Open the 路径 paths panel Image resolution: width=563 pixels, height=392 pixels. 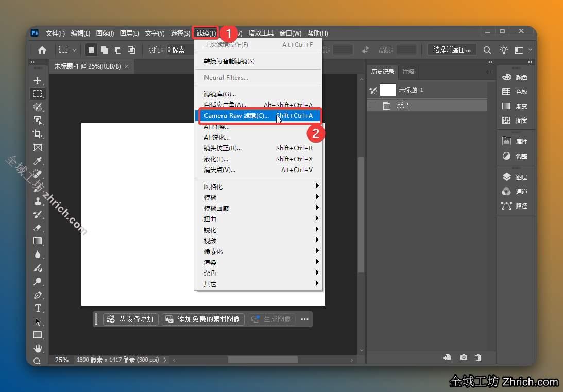coord(515,206)
